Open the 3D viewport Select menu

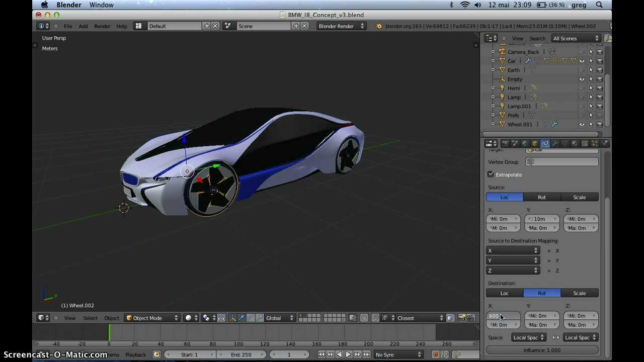point(91,318)
